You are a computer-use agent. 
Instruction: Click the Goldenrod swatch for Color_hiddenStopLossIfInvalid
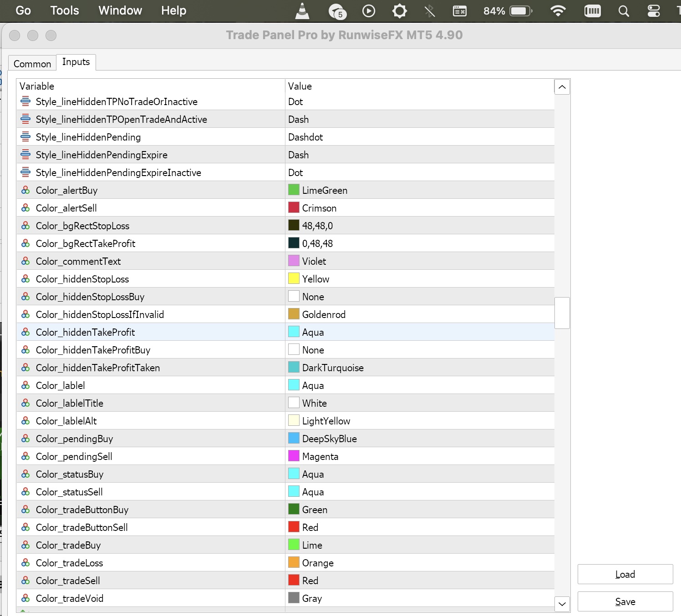coord(294,314)
